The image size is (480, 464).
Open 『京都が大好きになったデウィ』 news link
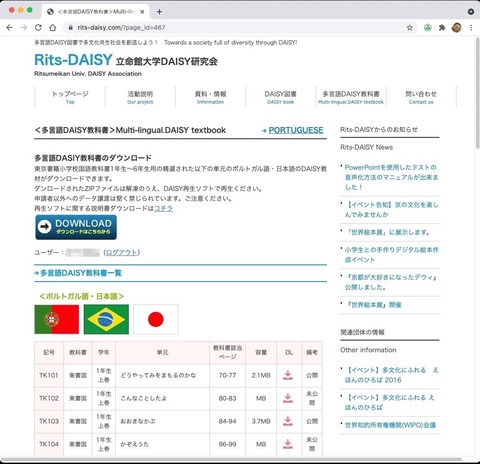pyautogui.click(x=391, y=282)
